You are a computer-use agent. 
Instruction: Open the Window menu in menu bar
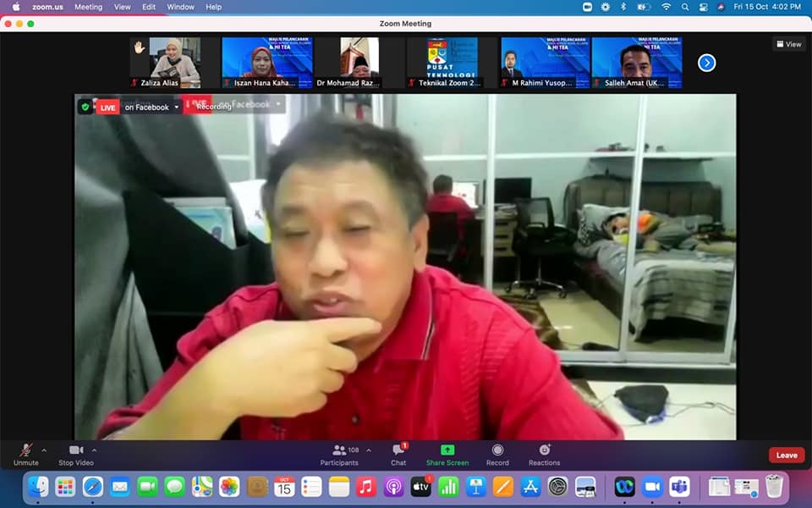[x=180, y=7]
